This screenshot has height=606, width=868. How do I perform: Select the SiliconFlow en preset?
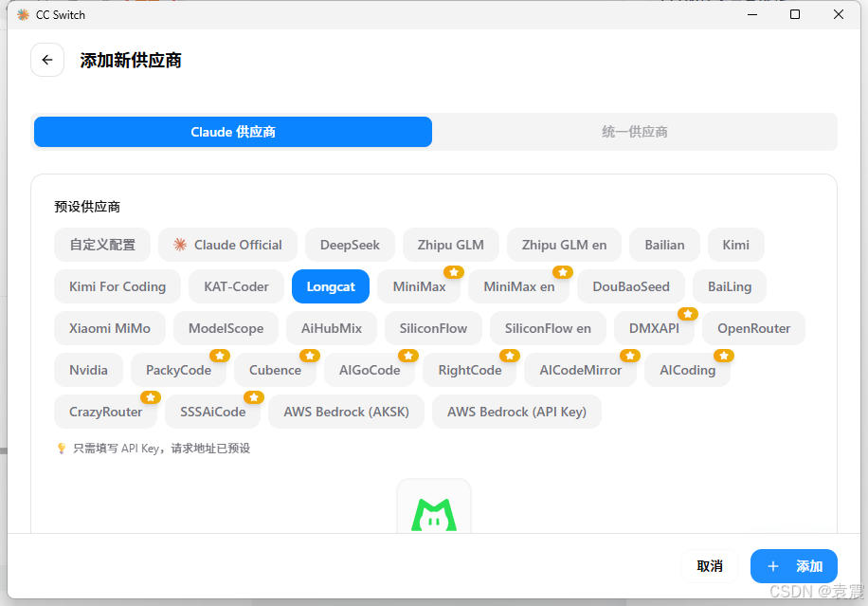click(548, 328)
